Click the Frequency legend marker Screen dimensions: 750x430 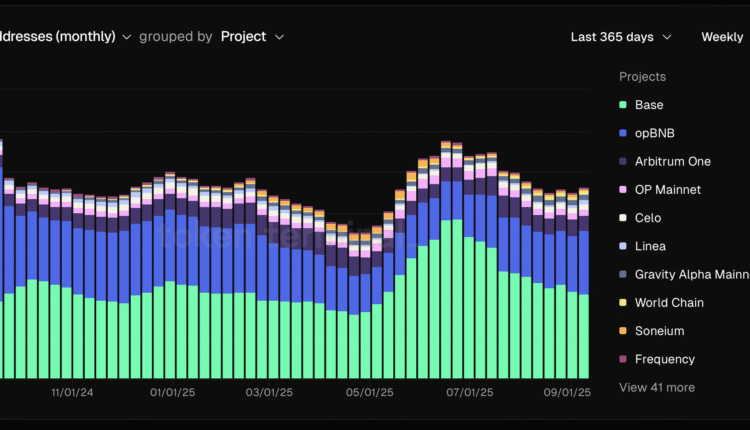(623, 359)
